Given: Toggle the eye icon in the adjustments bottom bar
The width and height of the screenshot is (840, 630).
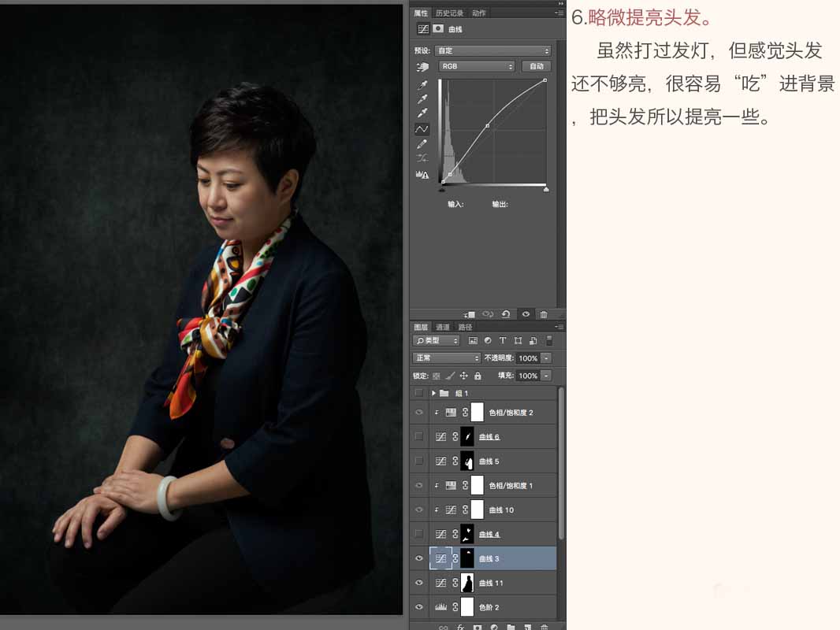Looking at the screenshot, I should (526, 314).
